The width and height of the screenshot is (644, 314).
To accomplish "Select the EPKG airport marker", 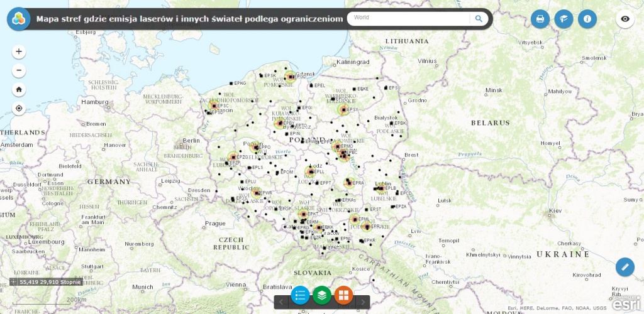I will pyautogui.click(x=231, y=84).
